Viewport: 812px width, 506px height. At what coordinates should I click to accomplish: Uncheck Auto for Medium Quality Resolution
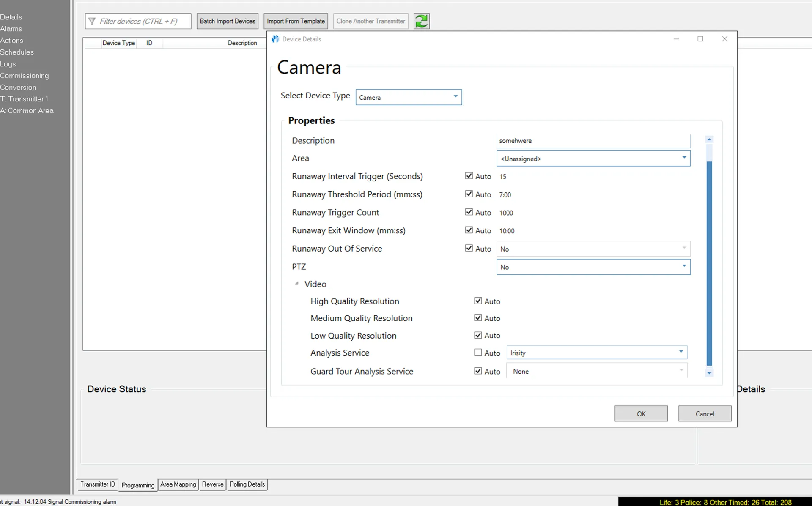point(478,317)
